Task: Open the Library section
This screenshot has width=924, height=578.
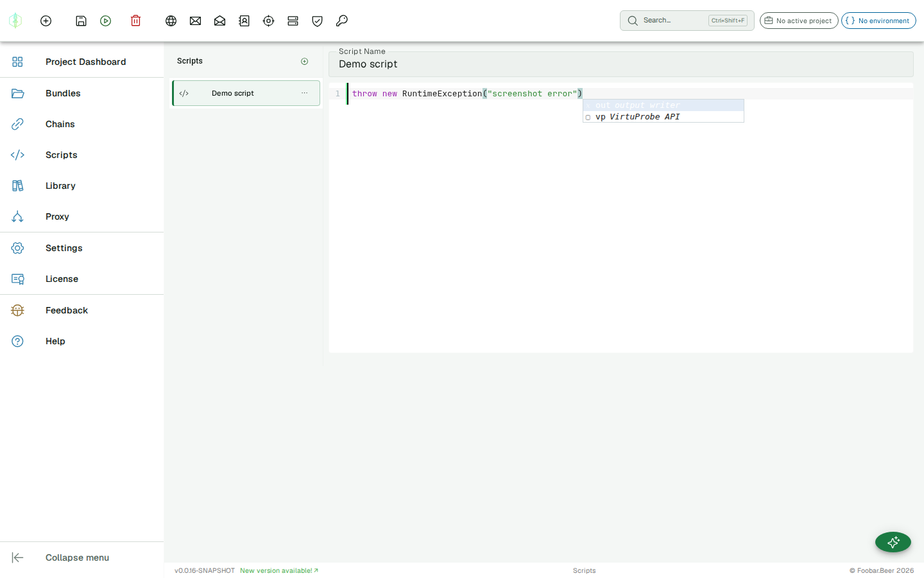Action: (x=81, y=186)
